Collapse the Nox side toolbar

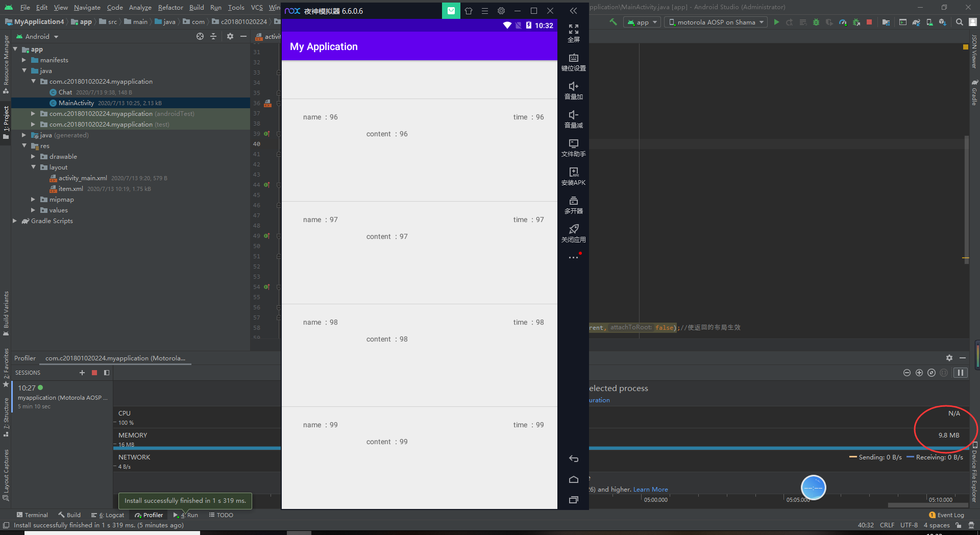click(x=573, y=11)
